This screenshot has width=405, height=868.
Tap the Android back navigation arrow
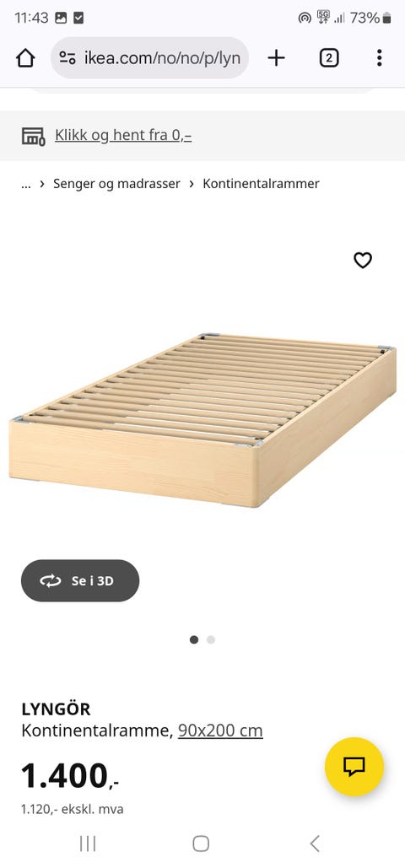pyautogui.click(x=315, y=844)
